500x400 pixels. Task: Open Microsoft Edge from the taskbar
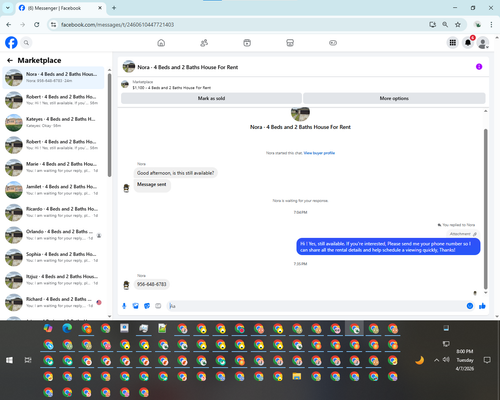point(67,328)
